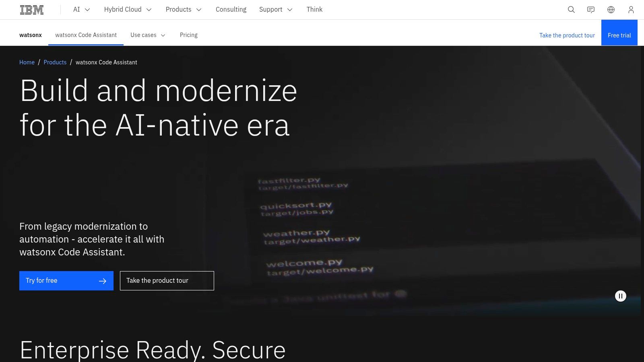Select the watsonx Code Assistant tab
The image size is (644, 362).
[x=86, y=35]
